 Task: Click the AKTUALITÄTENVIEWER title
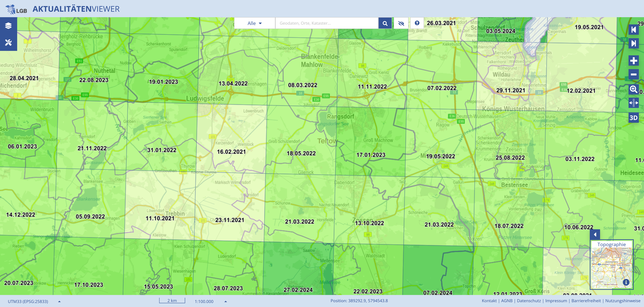[x=76, y=9]
